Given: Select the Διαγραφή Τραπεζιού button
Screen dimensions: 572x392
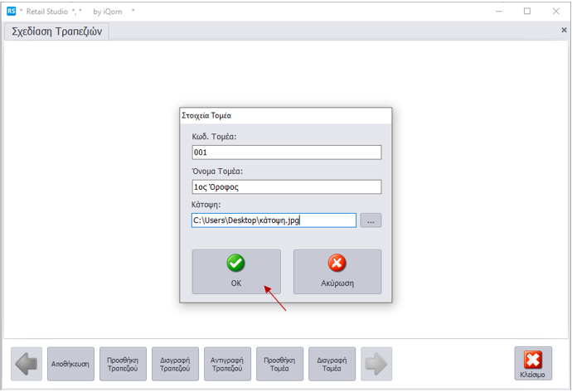Looking at the screenshot, I should (x=175, y=364).
